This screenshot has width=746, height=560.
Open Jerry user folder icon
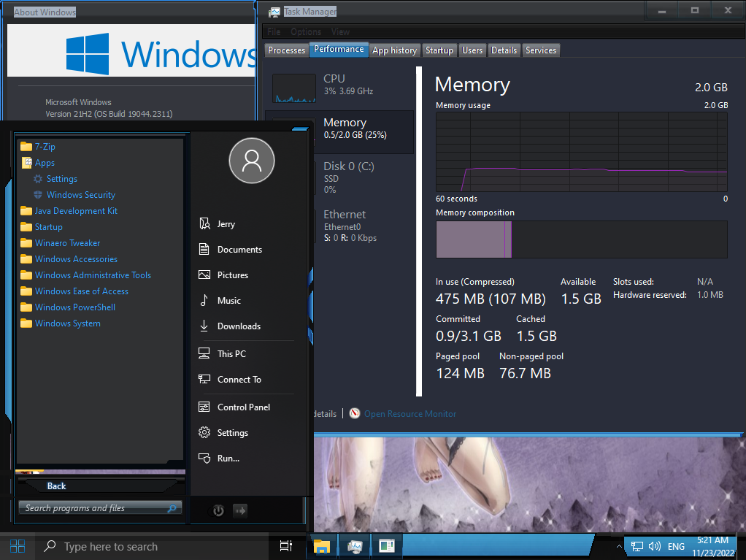pos(204,223)
